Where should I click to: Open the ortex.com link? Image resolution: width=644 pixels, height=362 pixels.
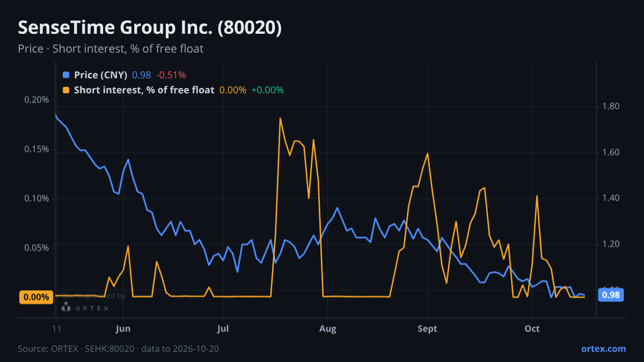[604, 349]
